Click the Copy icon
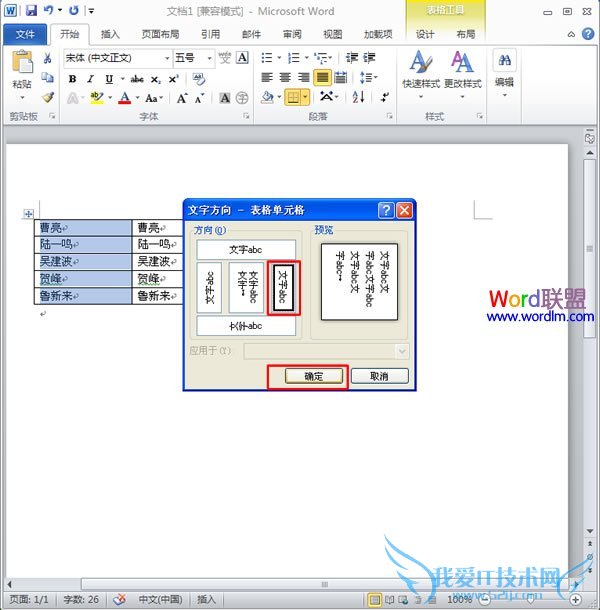 click(47, 77)
